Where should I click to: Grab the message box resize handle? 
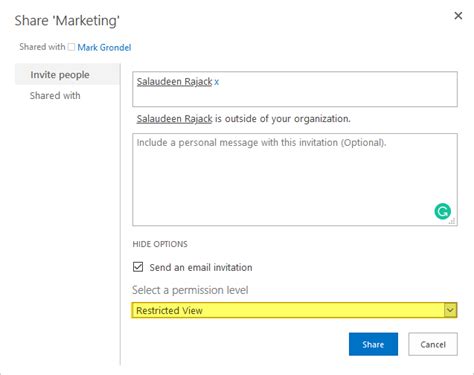pos(452,221)
